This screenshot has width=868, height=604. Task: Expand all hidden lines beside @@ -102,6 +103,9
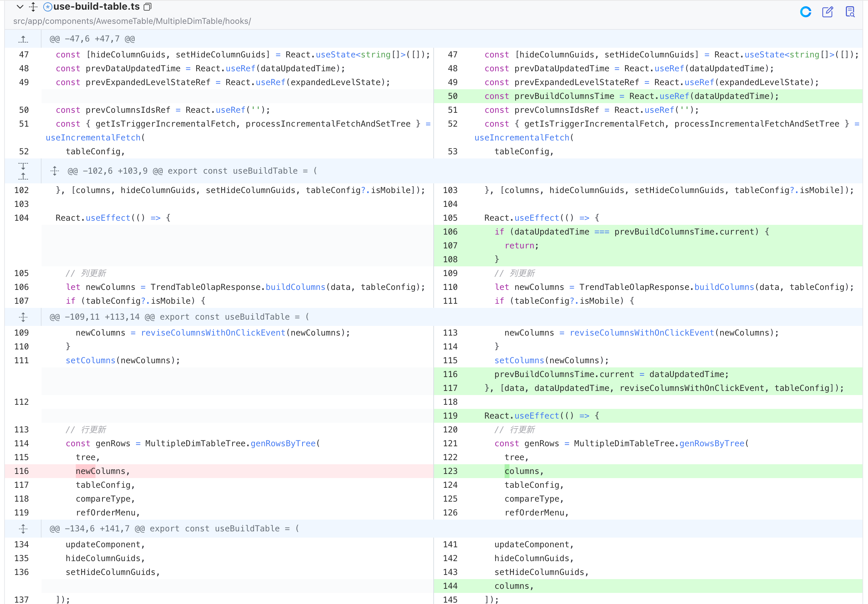tap(55, 171)
